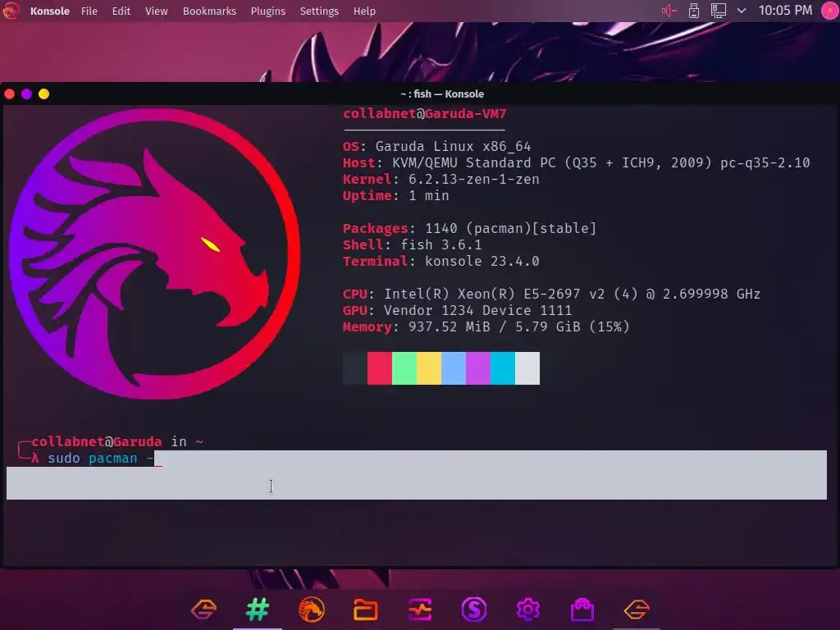Open the purple shopping bag store icon
This screenshot has width=840, height=630.
coord(582,609)
